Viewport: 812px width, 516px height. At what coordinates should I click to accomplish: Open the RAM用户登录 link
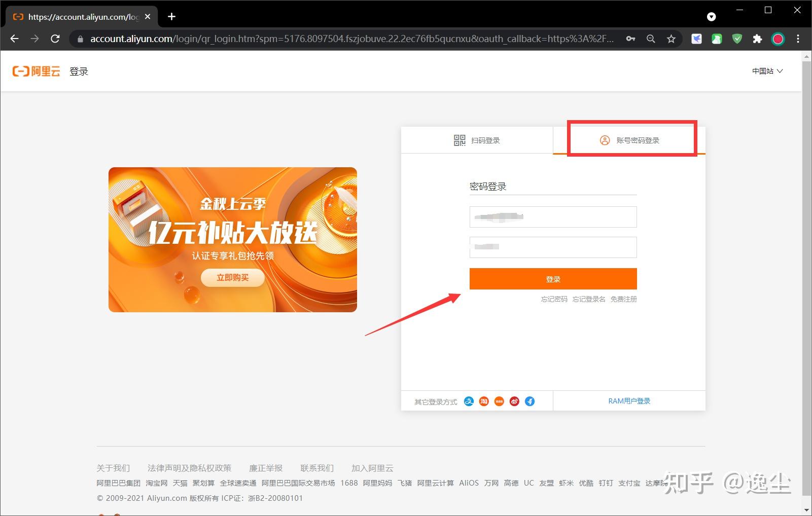pos(629,401)
